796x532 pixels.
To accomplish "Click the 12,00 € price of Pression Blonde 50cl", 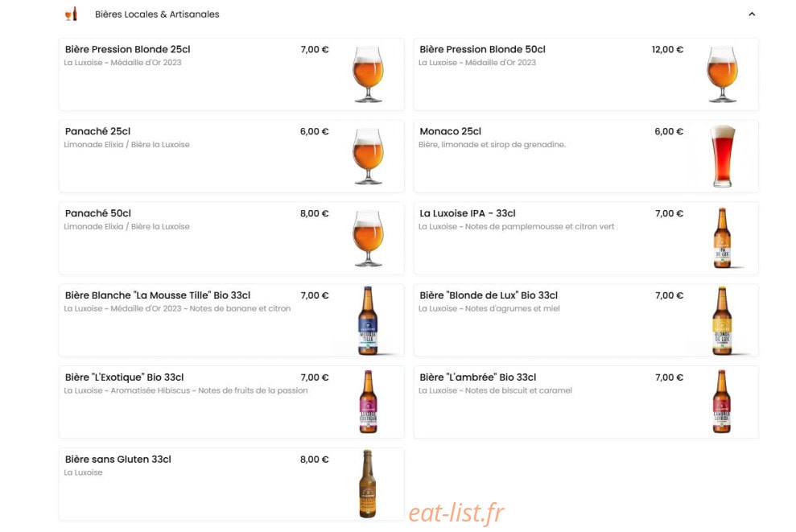I will pos(667,50).
